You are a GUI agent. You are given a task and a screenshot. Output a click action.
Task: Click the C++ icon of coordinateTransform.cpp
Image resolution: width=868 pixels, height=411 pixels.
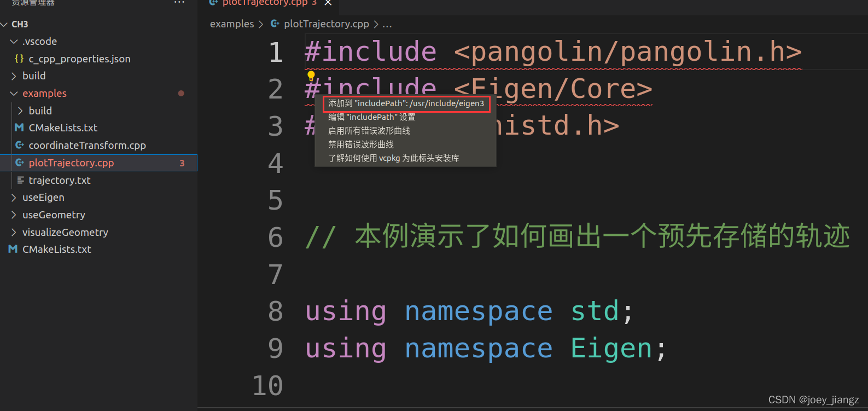[x=19, y=145]
